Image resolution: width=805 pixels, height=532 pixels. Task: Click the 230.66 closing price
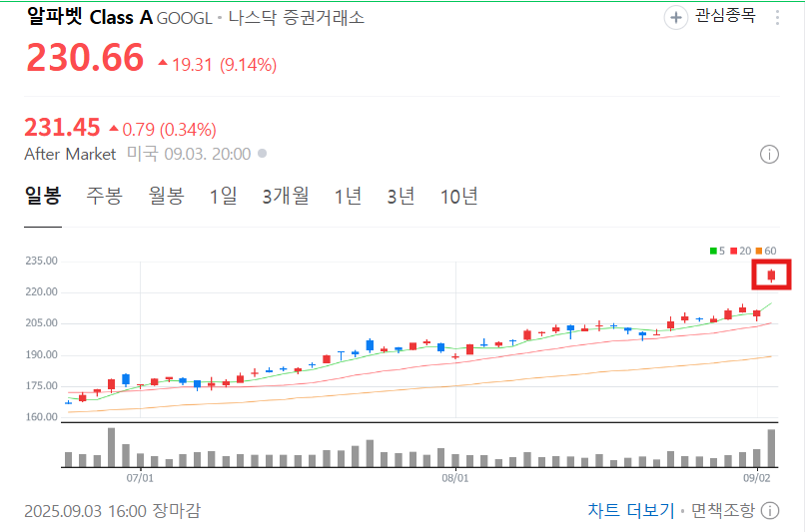click(85, 57)
